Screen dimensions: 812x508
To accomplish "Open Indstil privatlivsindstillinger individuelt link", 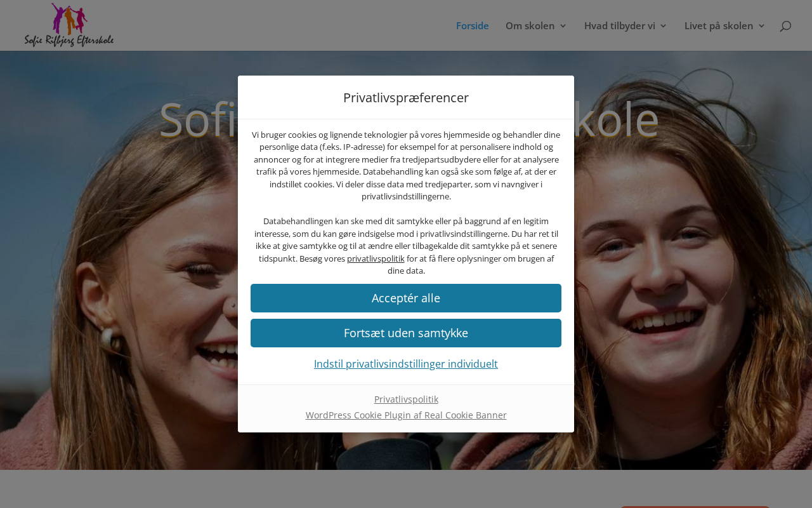I will [406, 364].
